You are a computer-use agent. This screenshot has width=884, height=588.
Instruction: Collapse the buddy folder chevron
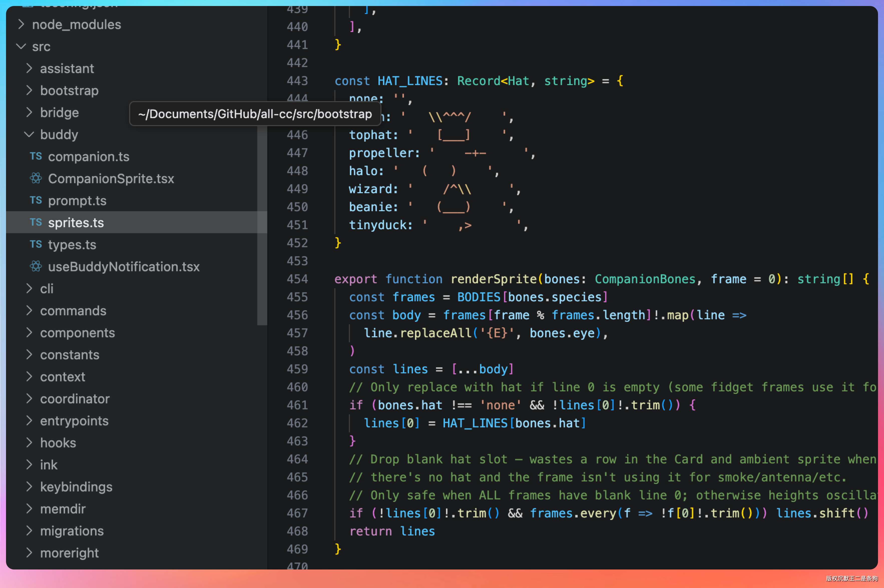[29, 134]
